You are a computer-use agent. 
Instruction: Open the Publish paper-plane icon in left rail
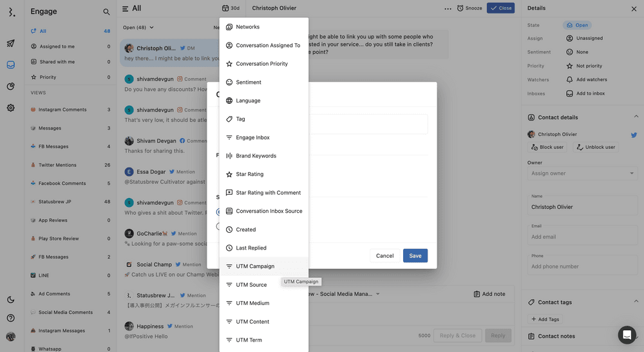11,44
